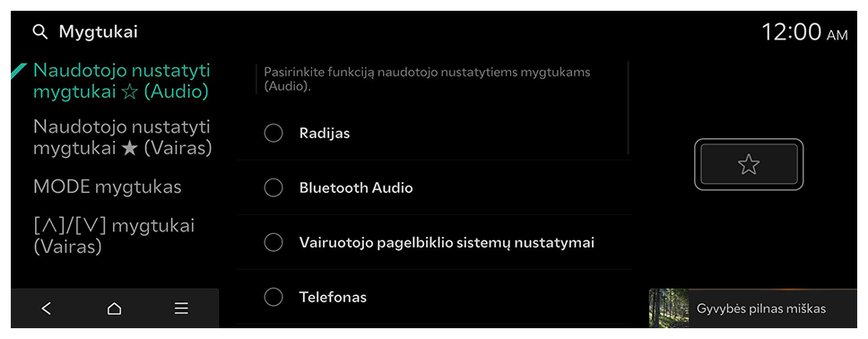Select the Bluetooth Audio radio button
The height and width of the screenshot is (339, 868).
(x=273, y=187)
